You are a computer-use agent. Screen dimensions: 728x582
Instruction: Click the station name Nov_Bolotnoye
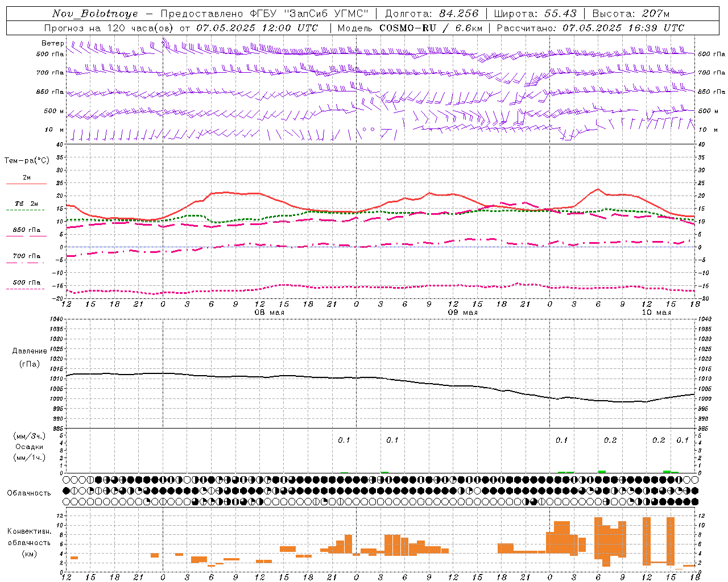click(x=95, y=14)
